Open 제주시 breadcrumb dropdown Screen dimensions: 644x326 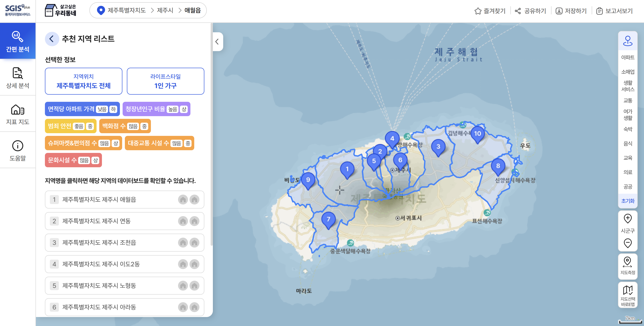tap(165, 10)
